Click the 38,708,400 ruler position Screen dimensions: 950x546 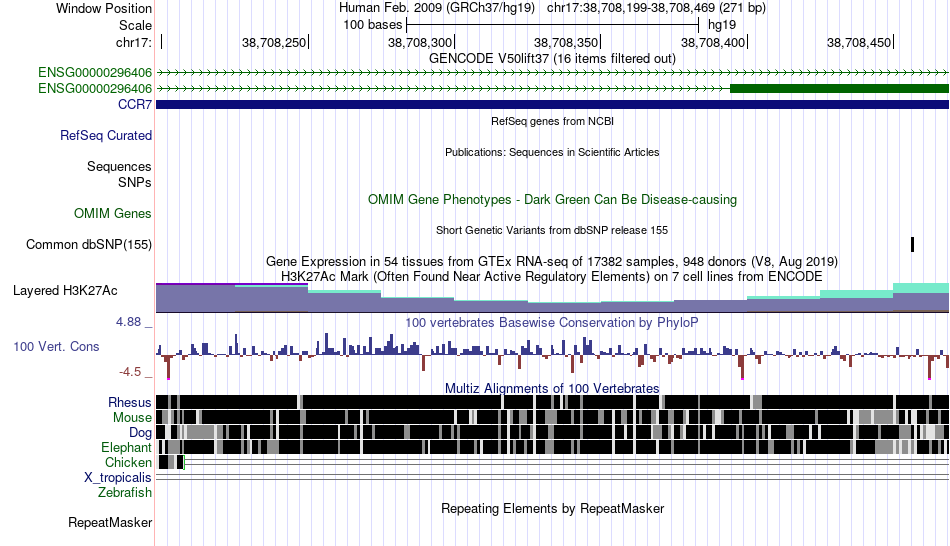(x=713, y=42)
